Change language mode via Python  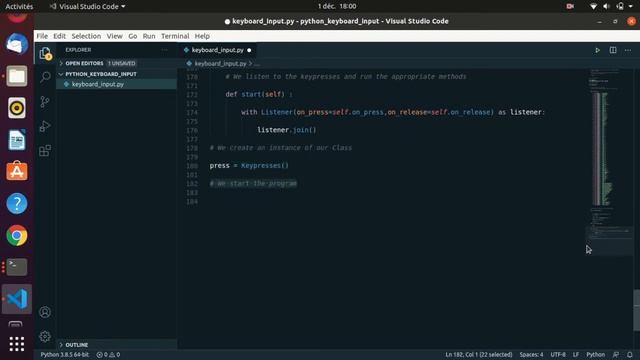(596, 355)
